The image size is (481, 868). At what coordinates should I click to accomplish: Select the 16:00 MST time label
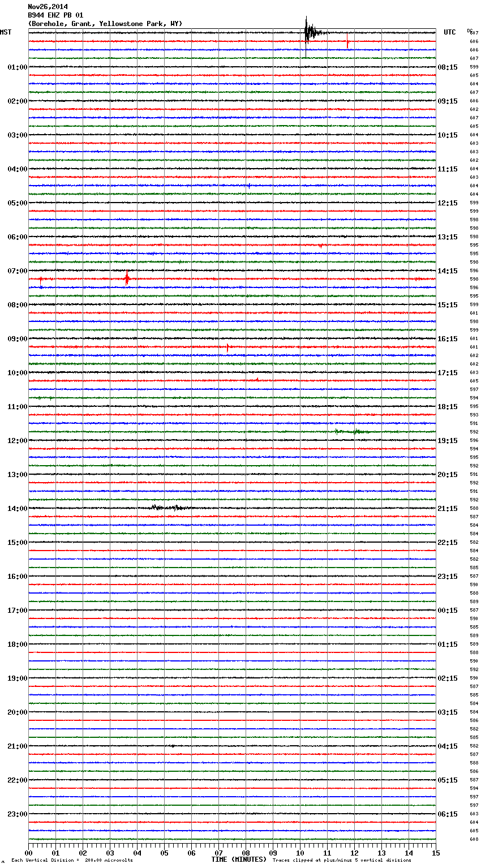[18, 577]
